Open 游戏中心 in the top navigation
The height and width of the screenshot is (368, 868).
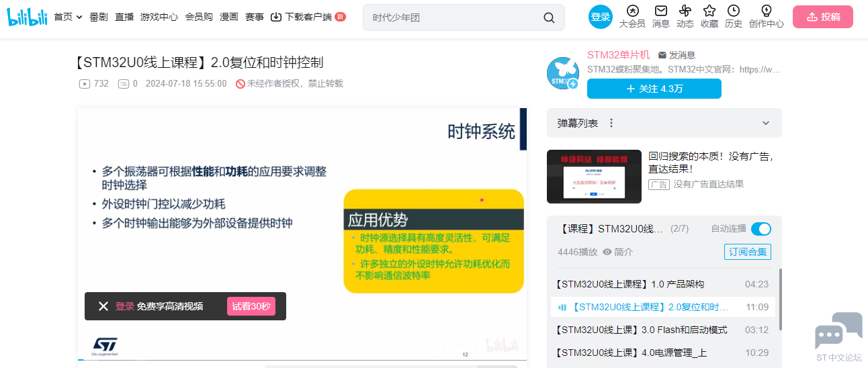(x=159, y=17)
